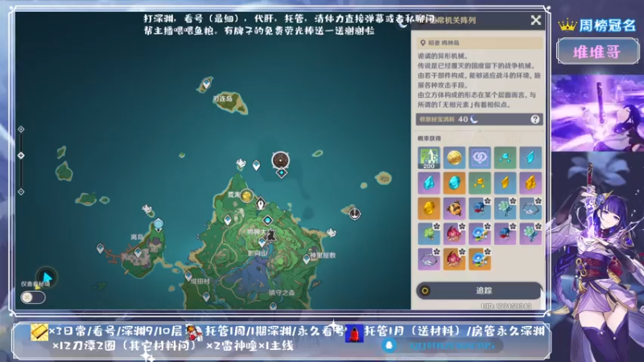The image size is (644, 362).
Task: Select light blue round marker on 离岛
Action: [159, 224]
